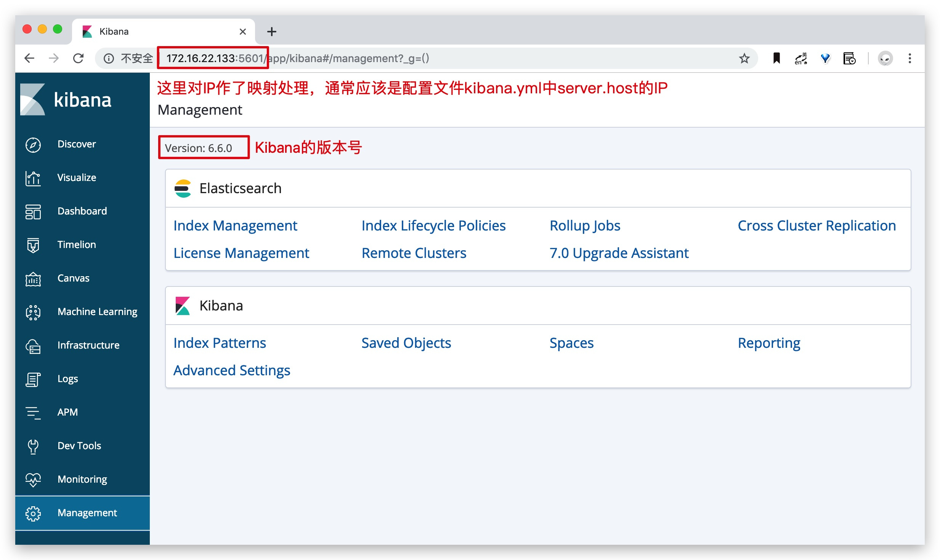Open Index Patterns link

point(219,342)
